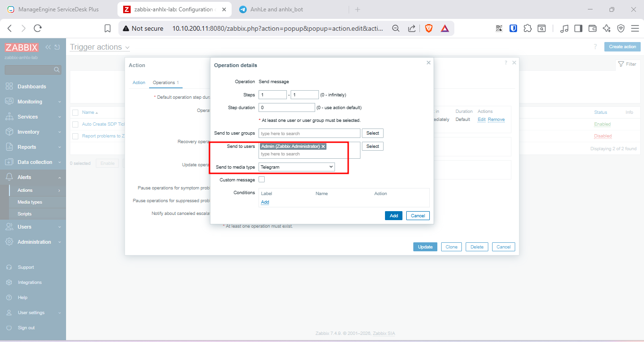Tick the select-all checkbox beside the Name header
The image size is (644, 342).
coord(75,112)
